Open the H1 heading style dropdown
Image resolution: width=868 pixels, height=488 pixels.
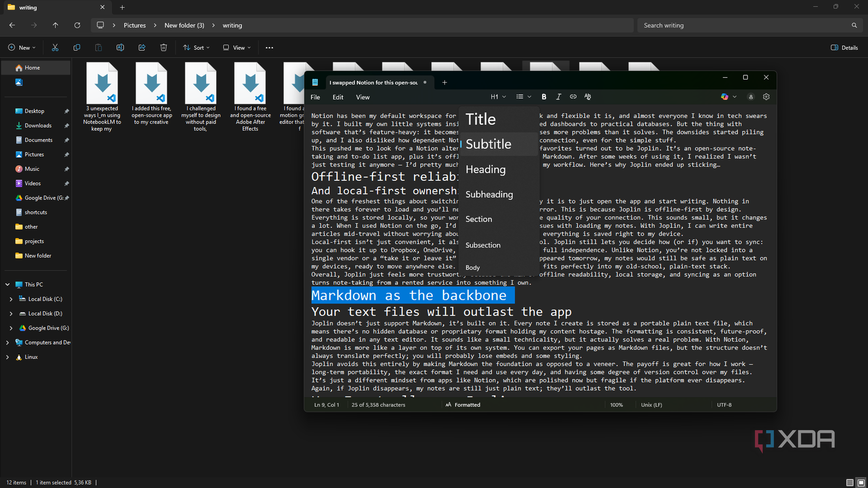tap(498, 96)
